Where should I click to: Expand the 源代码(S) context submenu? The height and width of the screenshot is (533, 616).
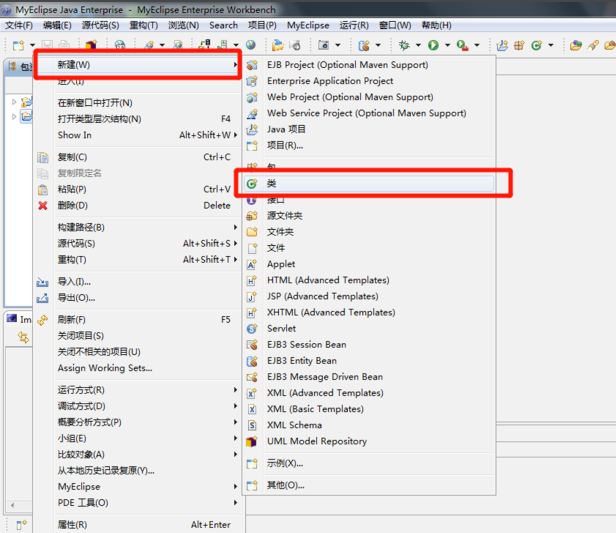click(x=138, y=244)
